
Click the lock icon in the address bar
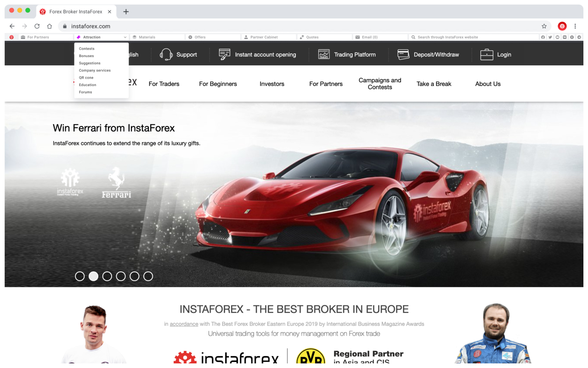click(x=65, y=26)
